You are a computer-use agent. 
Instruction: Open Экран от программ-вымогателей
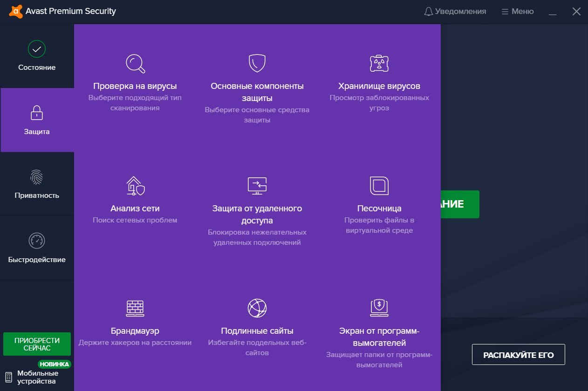tap(379, 337)
